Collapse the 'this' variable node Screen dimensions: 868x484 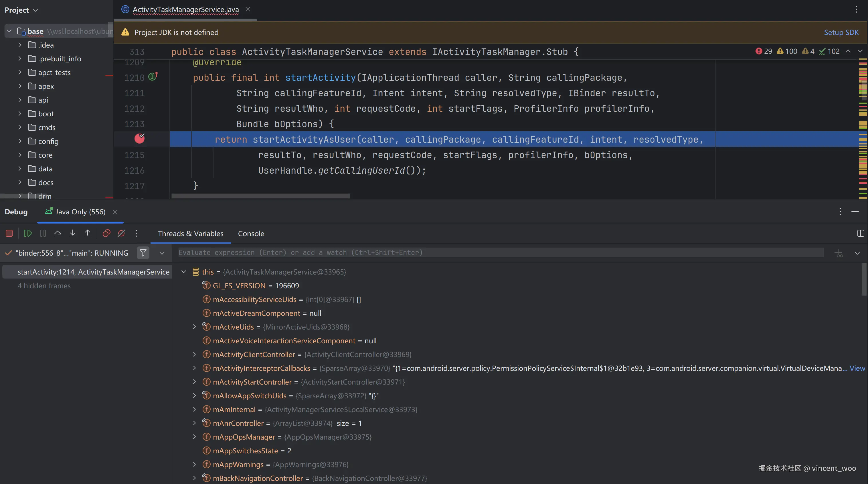coord(184,272)
